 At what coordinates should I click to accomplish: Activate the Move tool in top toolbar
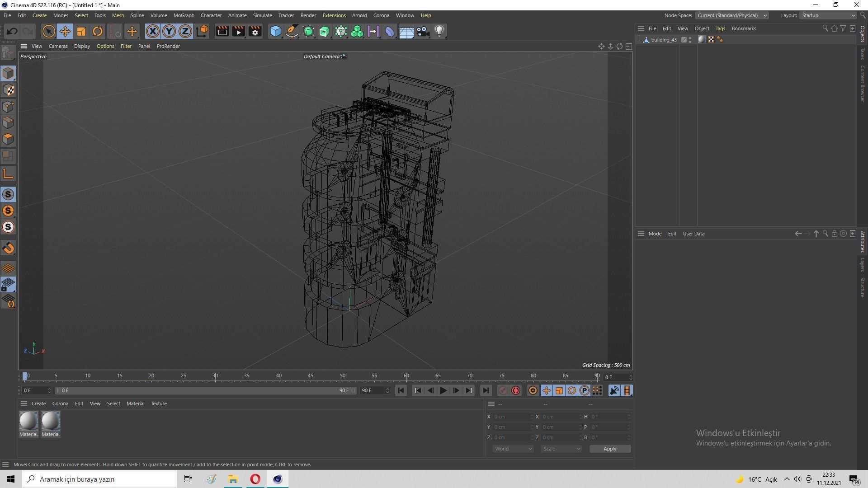coord(65,31)
